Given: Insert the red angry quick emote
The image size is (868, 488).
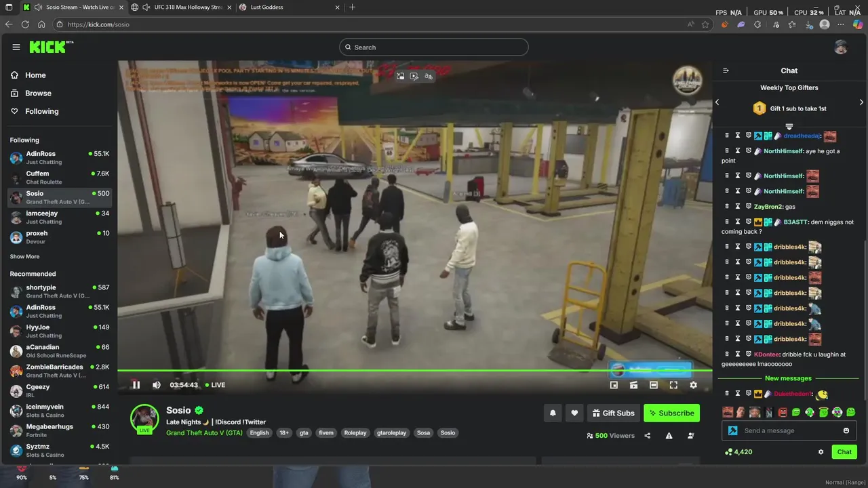Looking at the screenshot, I should point(783,412).
